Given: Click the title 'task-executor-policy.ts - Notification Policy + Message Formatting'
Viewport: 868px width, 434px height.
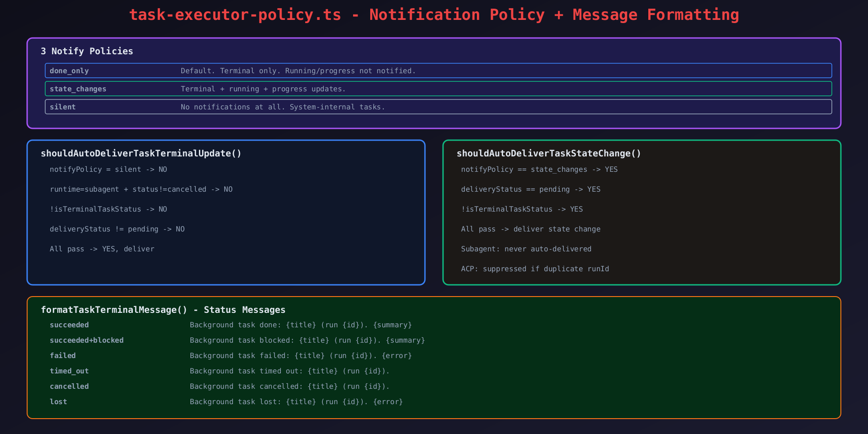Looking at the screenshot, I should (434, 15).
